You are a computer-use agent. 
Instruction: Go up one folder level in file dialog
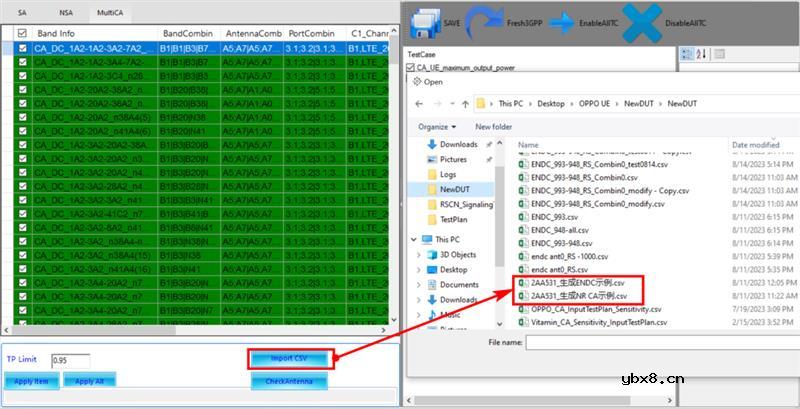click(465, 103)
